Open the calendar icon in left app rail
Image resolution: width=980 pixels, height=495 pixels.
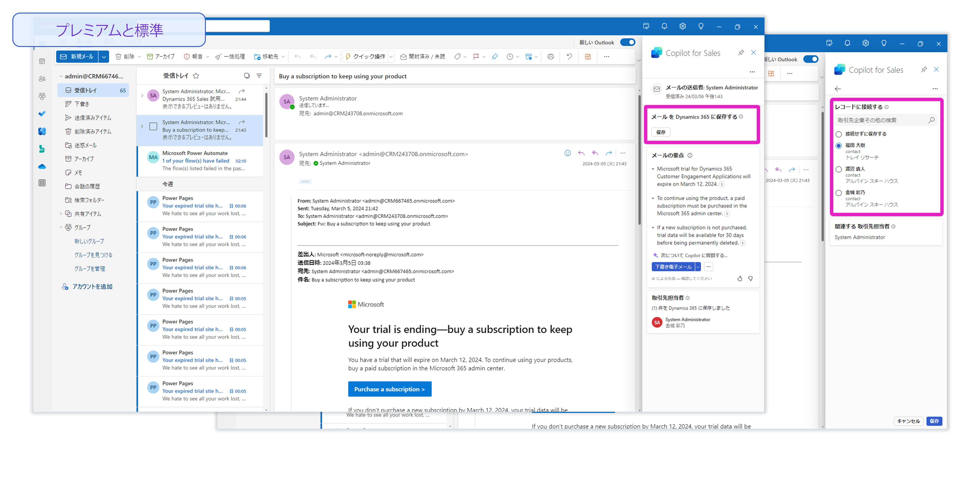42,61
